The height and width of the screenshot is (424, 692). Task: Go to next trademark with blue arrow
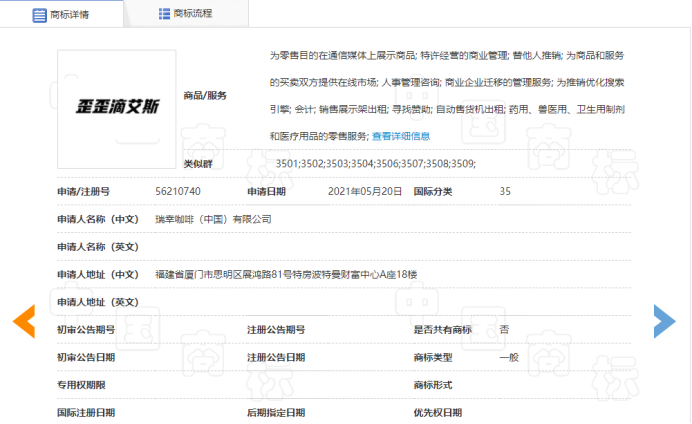665,321
